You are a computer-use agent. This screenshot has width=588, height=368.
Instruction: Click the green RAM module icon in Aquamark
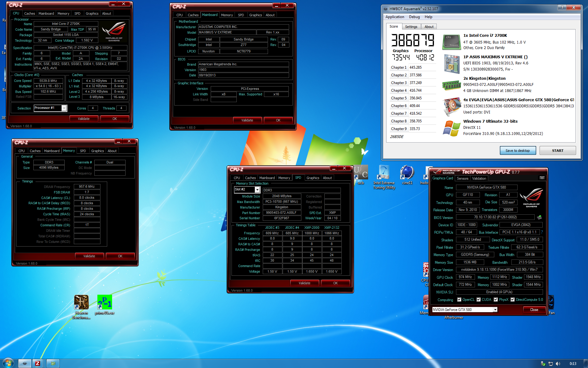pyautogui.click(x=451, y=85)
